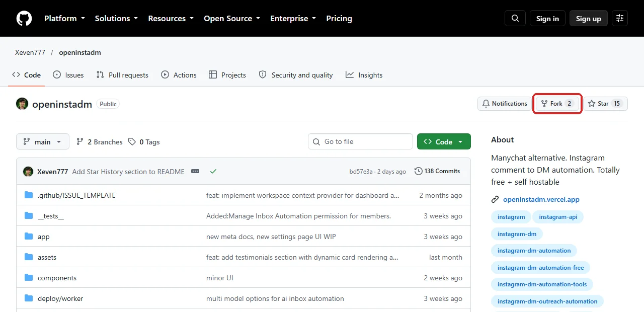Click the Sign up button
Image resolution: width=644 pixels, height=312 pixels.
[589, 19]
